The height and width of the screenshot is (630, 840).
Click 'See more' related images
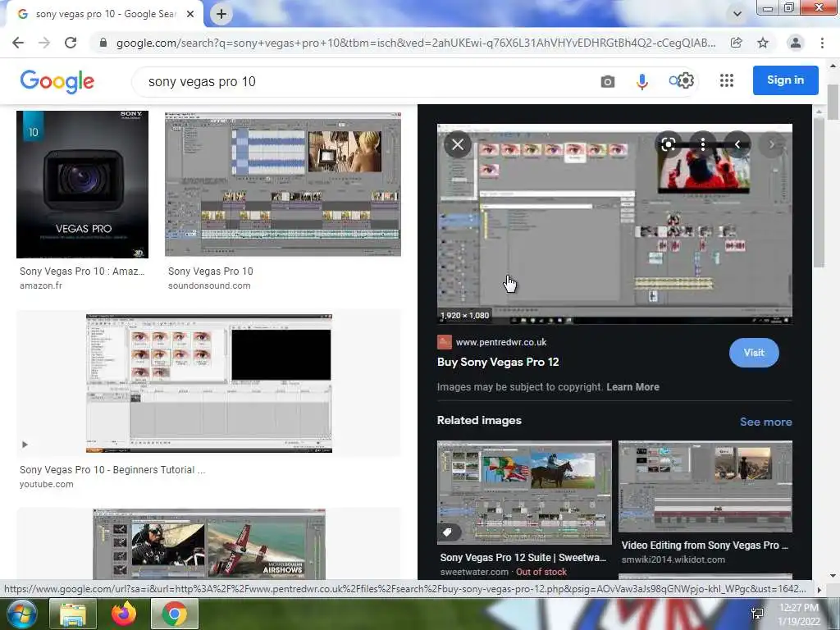[765, 422]
